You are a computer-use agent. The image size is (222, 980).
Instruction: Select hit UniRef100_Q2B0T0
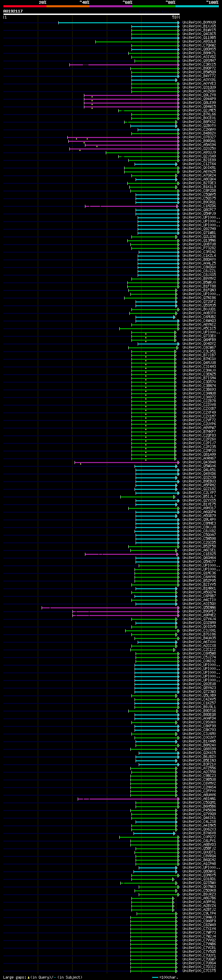[199, 125]
